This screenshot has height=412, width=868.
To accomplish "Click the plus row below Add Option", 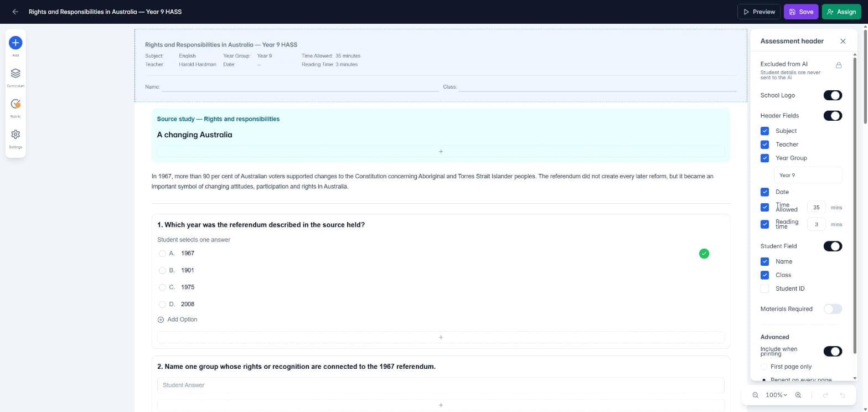I will tap(441, 337).
